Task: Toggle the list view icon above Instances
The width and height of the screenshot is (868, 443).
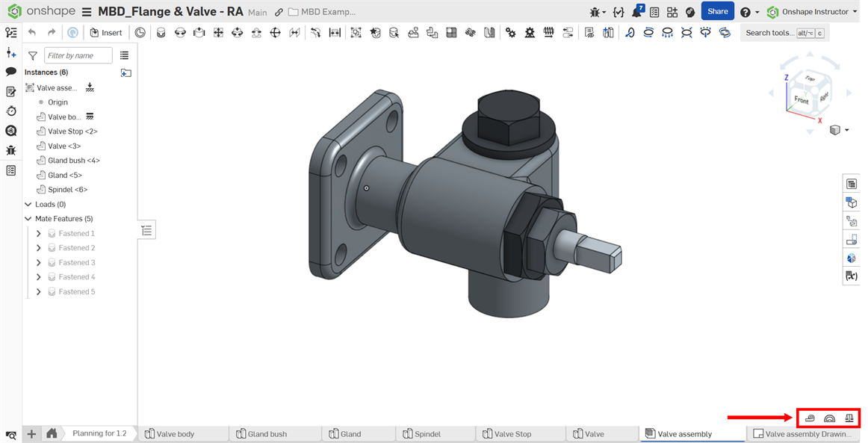Action: coord(124,55)
